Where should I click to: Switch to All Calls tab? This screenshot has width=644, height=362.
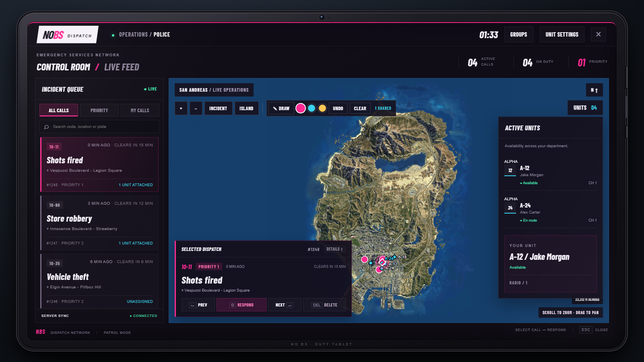(x=59, y=110)
